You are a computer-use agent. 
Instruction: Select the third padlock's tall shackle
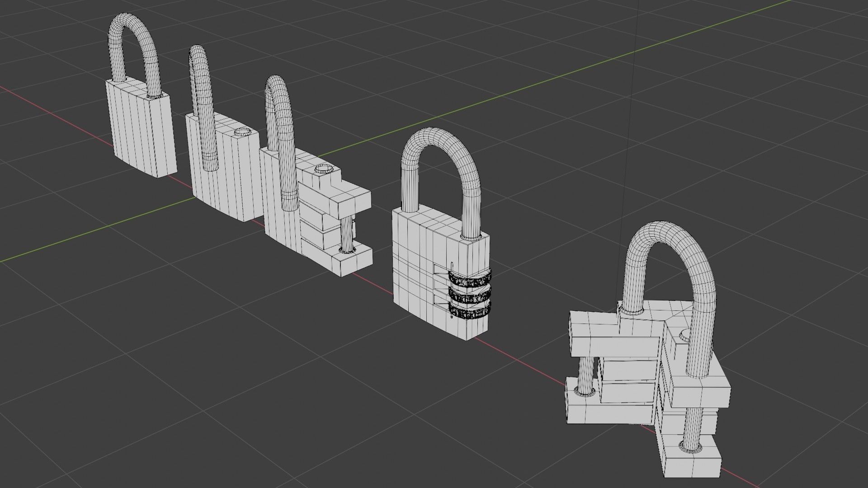tap(281, 142)
